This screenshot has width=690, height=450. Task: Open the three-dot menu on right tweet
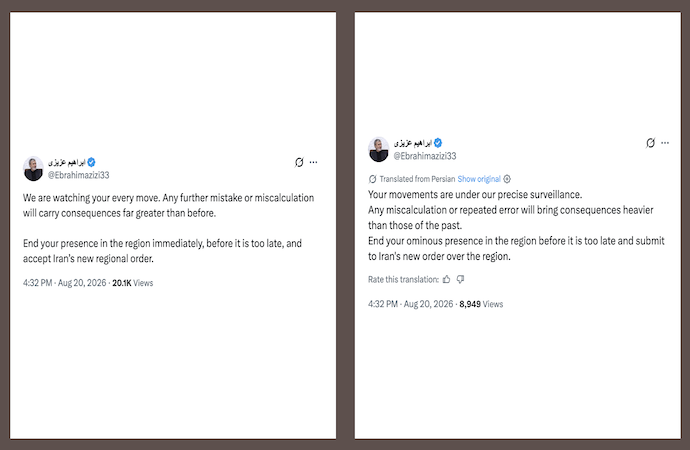665,143
